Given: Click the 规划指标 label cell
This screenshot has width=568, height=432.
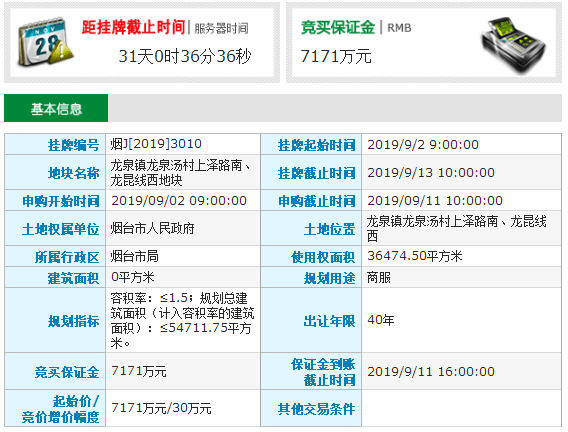Looking at the screenshot, I should tap(55, 320).
